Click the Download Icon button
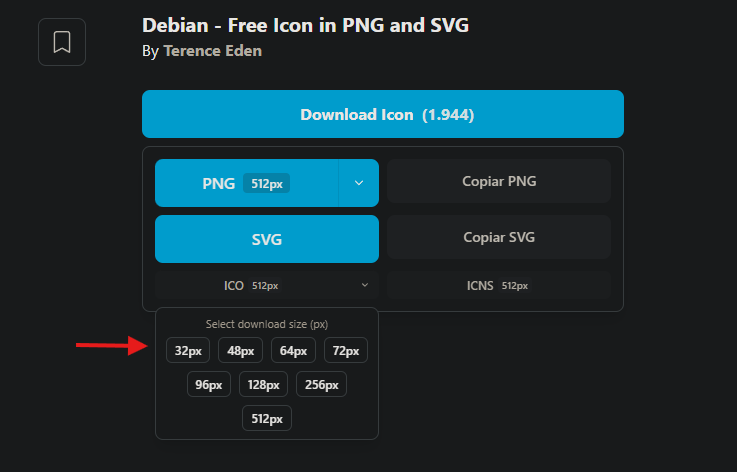The image size is (737, 472). tap(382, 114)
